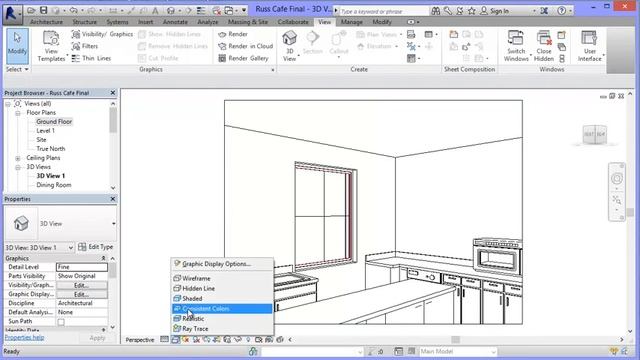Close the Project Browser panel
The width and height of the screenshot is (640, 360).
[113, 93]
